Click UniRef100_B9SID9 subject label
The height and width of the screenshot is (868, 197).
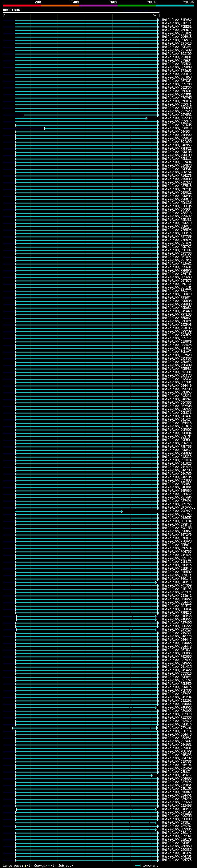[x=176, y=54]
